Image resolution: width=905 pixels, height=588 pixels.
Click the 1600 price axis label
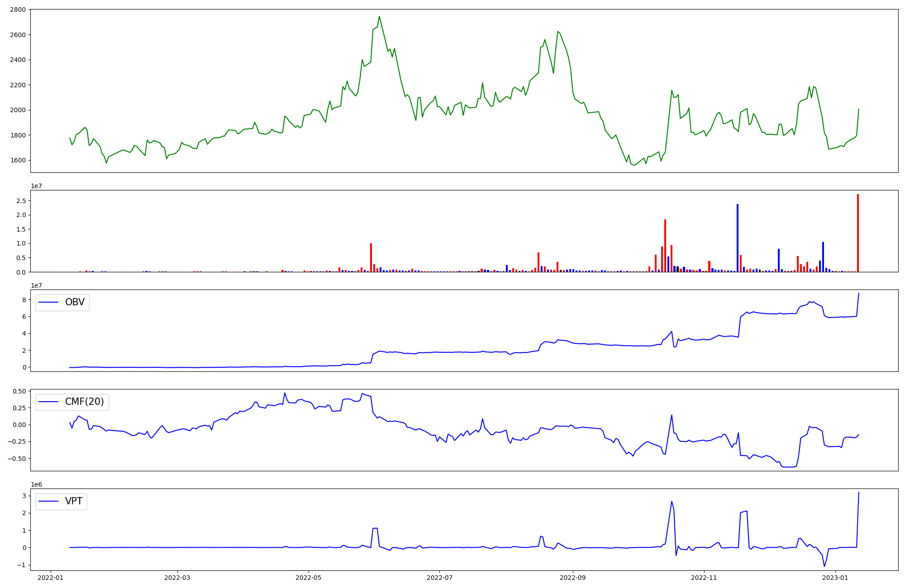click(19, 160)
